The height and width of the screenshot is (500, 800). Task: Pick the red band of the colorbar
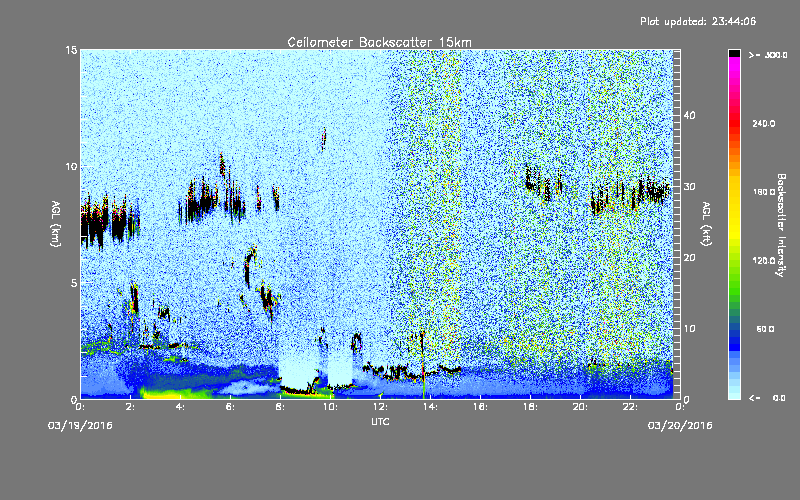(x=734, y=125)
